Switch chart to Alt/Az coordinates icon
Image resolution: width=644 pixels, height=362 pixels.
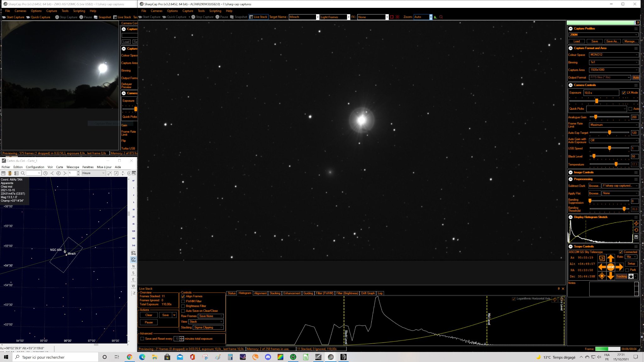133,260
